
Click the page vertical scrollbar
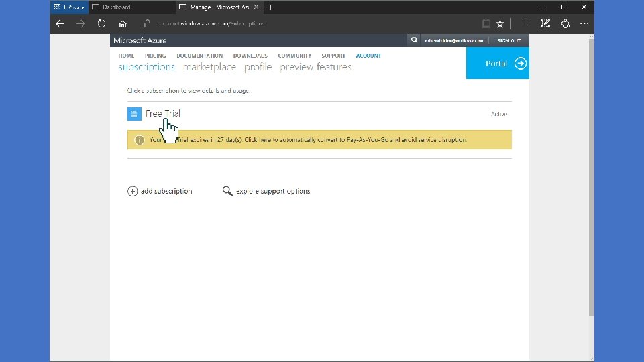(x=592, y=176)
